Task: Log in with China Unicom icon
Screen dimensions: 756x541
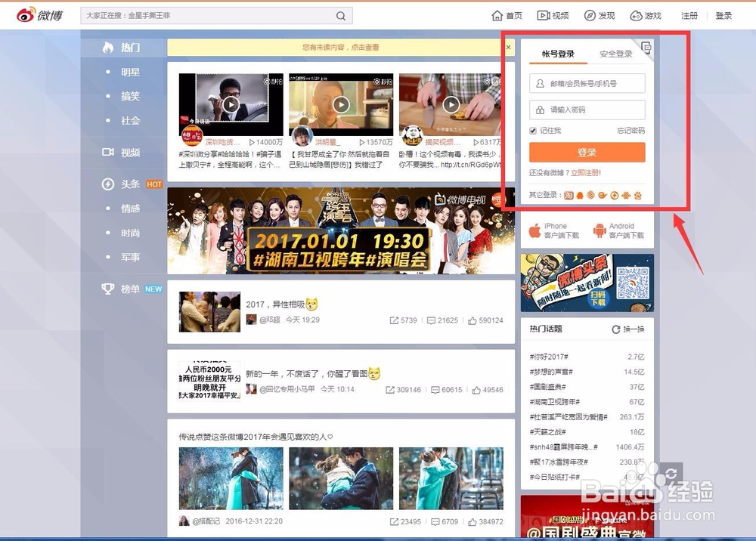Action: point(626,195)
